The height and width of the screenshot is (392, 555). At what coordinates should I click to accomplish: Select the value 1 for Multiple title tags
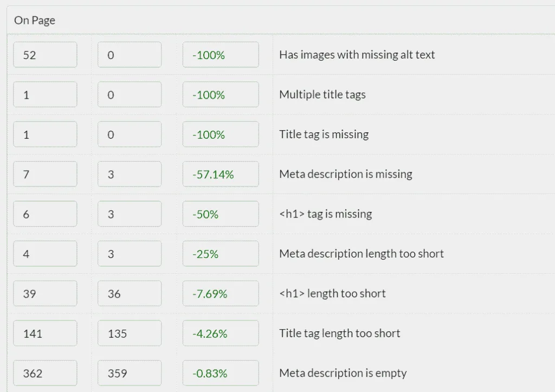point(45,94)
